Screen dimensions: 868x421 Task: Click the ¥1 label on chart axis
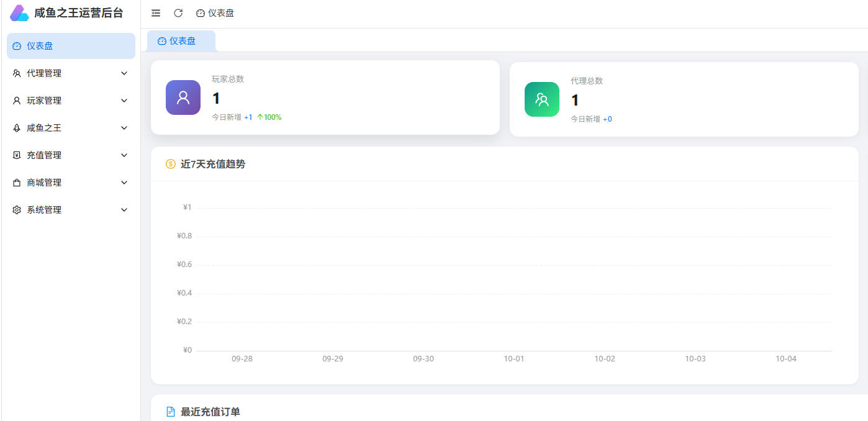[x=187, y=207]
